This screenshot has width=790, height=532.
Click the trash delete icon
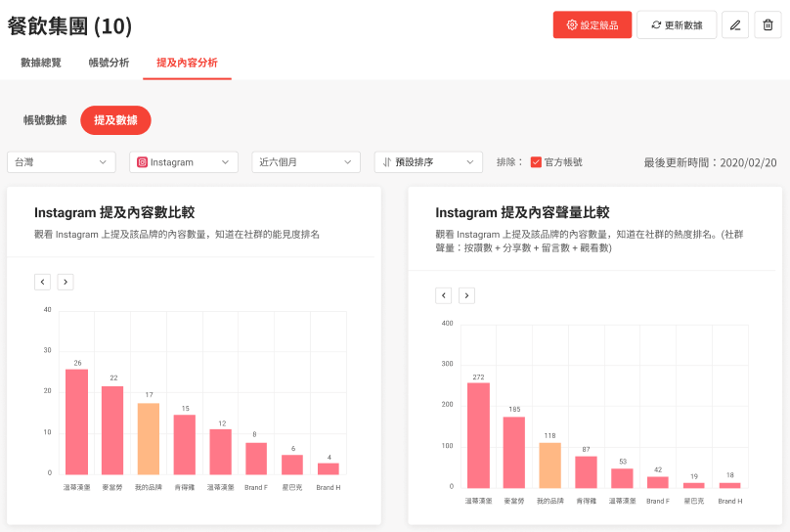[768, 24]
